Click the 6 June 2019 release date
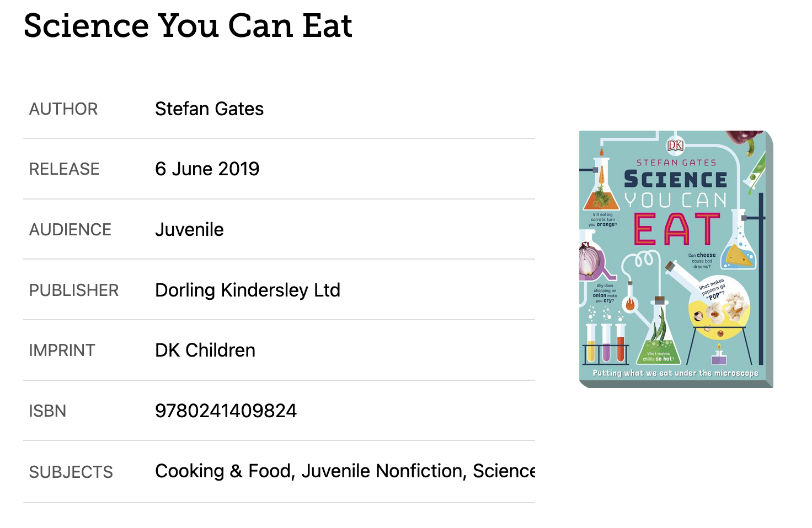The width and height of the screenshot is (812, 528). 207,169
